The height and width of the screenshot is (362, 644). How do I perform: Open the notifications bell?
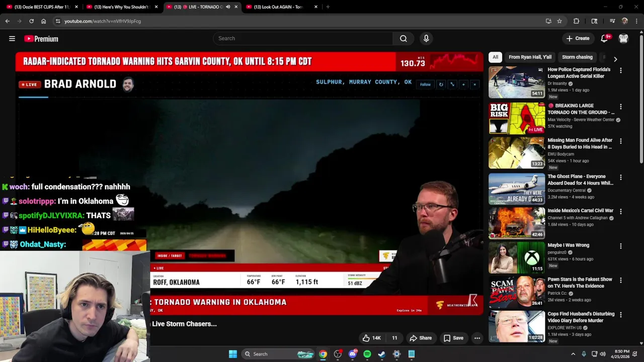[x=605, y=38]
